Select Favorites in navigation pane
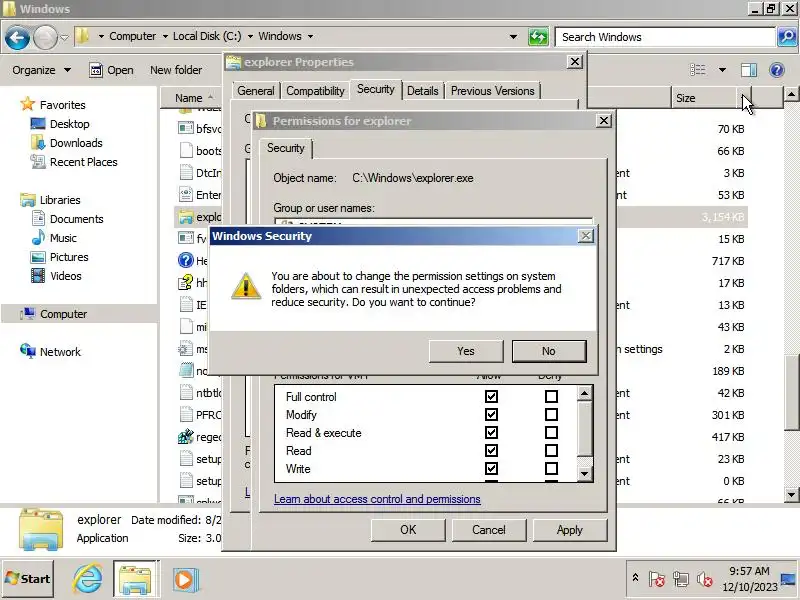 point(62,105)
